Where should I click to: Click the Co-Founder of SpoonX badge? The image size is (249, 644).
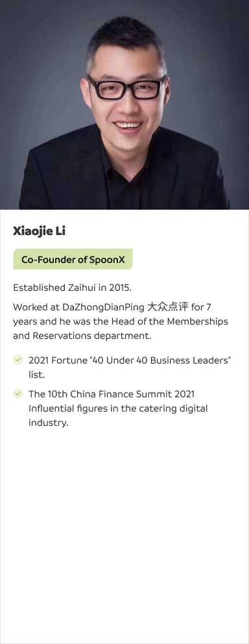point(73,259)
